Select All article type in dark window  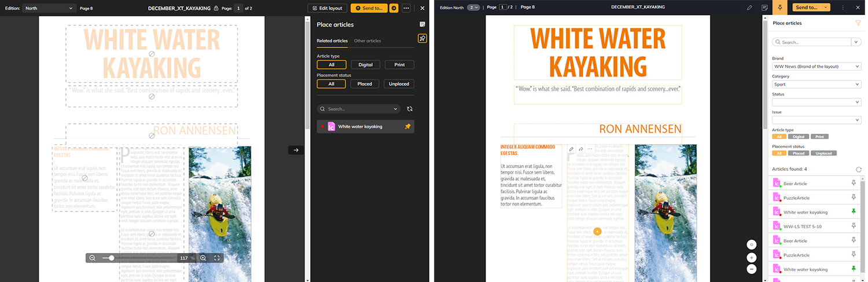pos(332,65)
